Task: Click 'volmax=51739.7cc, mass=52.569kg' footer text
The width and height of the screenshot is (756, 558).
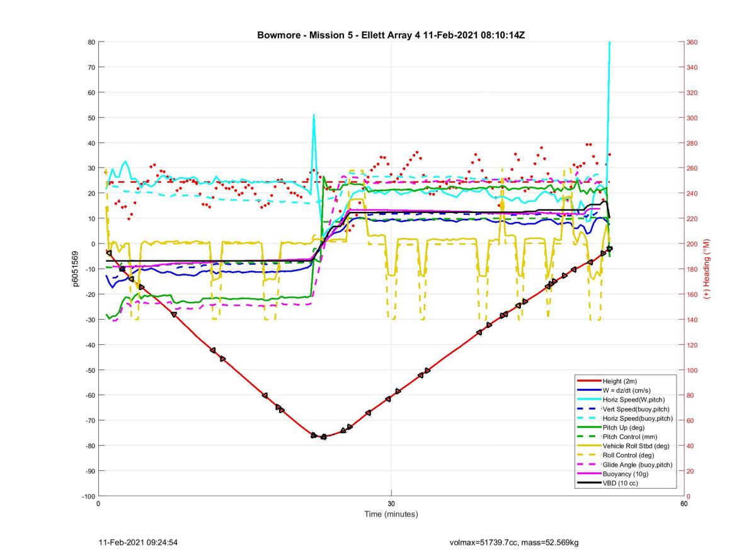Action: point(514,542)
